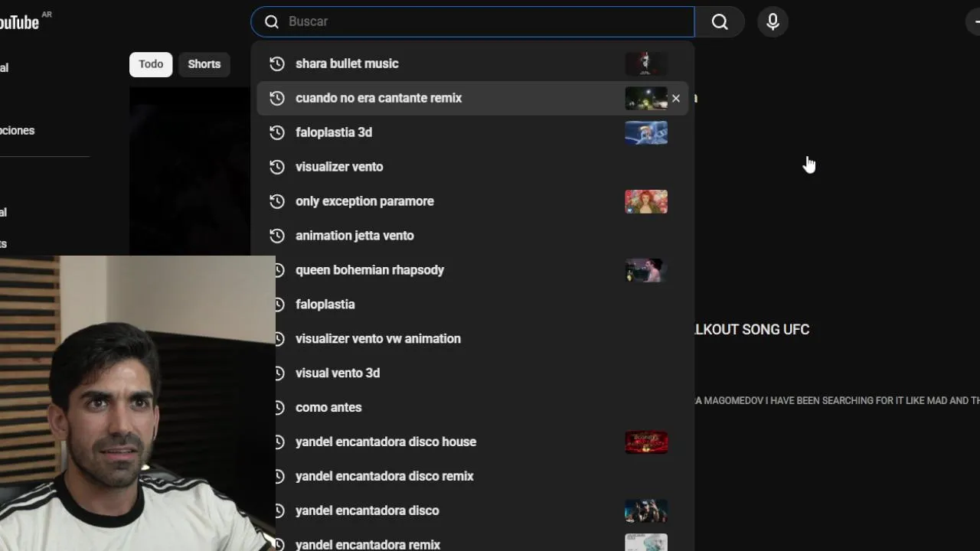This screenshot has height=551, width=980.
Task: Open thumbnail for 'yandel encantadora disco'
Action: (646, 510)
